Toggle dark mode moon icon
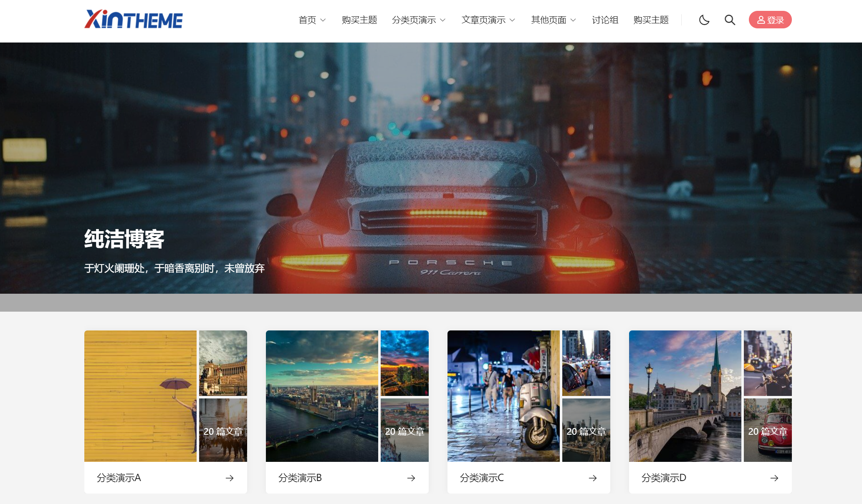 coord(704,20)
